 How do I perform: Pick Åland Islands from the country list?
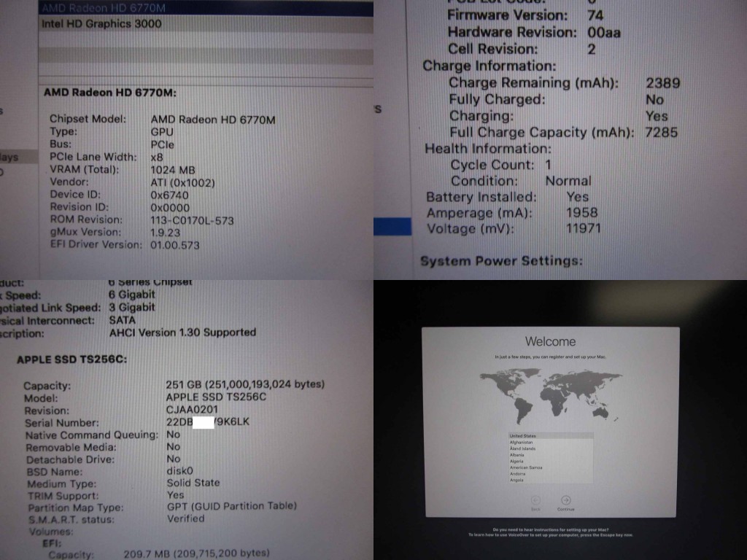pos(551,448)
